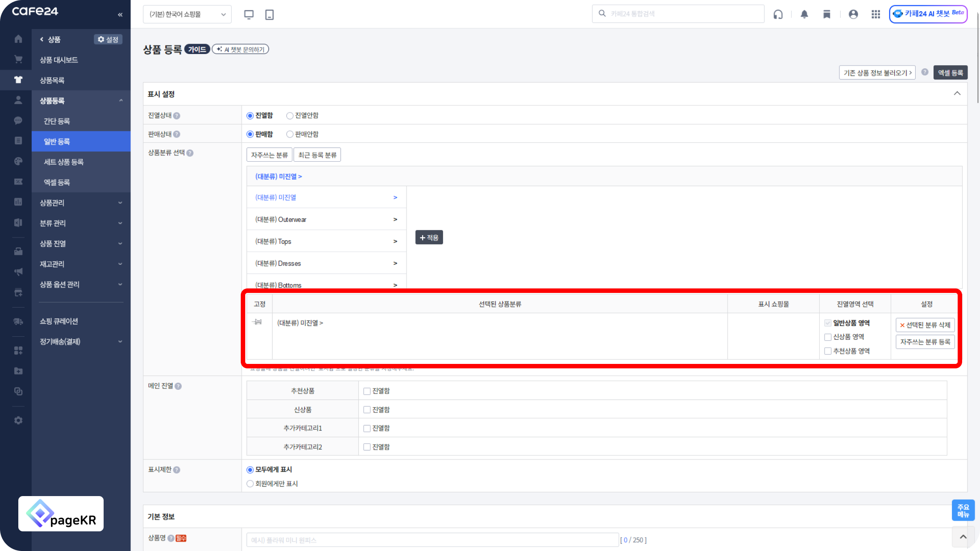Click the pin icon in 고정 column
Viewport: 980px width, 551px height.
(258, 322)
